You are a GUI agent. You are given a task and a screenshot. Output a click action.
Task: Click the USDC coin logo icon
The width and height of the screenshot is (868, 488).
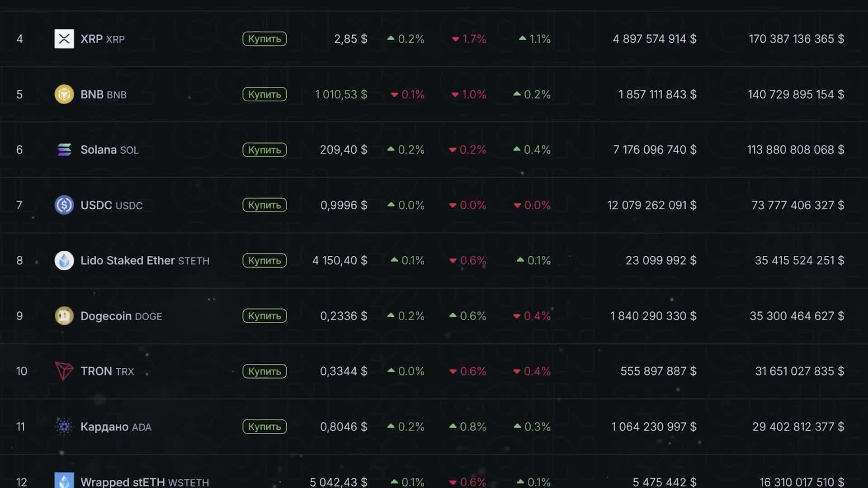64,205
